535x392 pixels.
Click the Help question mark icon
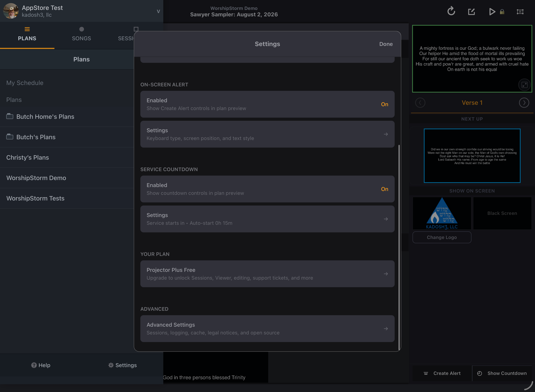34,365
